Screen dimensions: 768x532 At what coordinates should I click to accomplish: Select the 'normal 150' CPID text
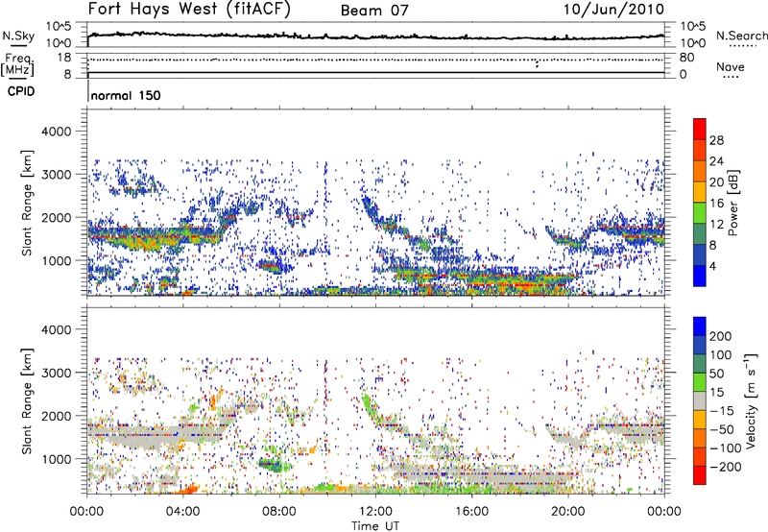coord(126,95)
